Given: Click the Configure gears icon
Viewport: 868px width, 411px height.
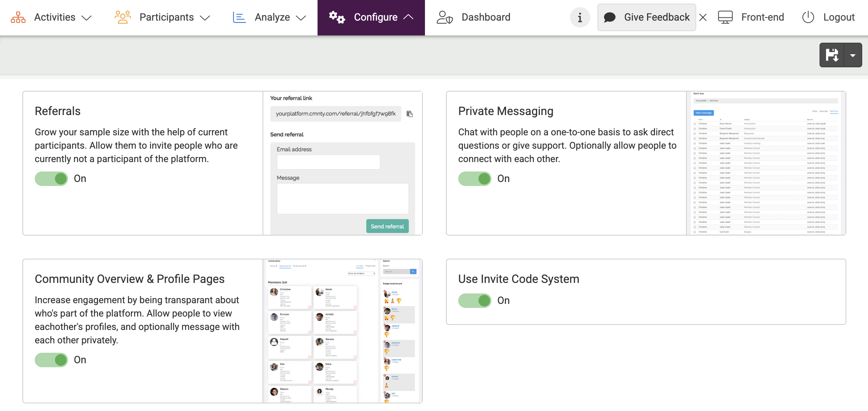Looking at the screenshot, I should [x=337, y=17].
